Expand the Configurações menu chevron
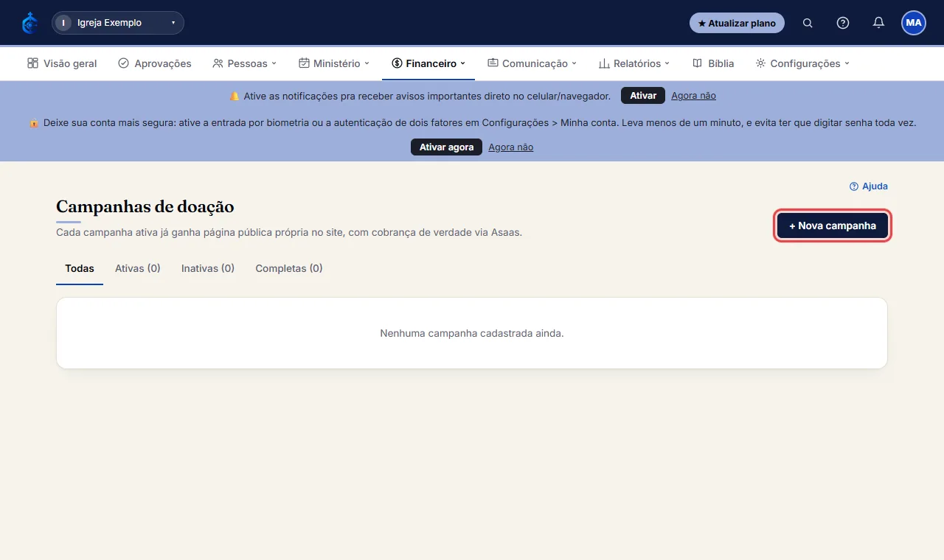 tap(847, 63)
